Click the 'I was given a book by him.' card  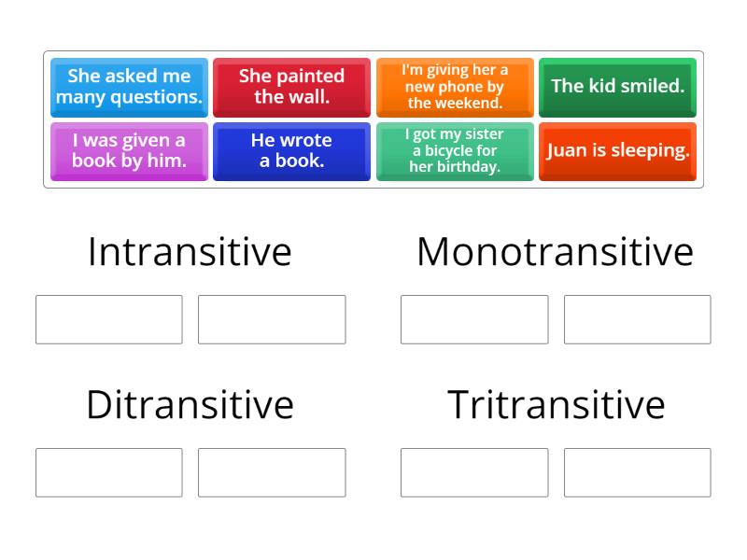129,150
